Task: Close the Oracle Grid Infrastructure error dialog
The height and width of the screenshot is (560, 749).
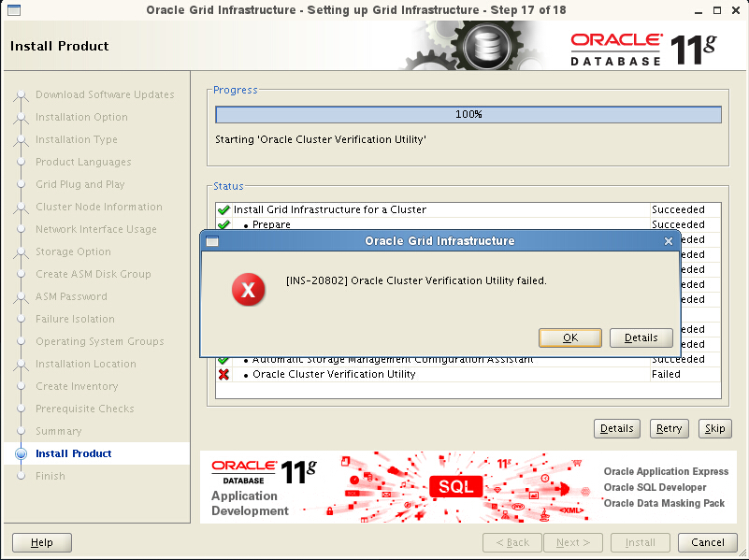Action: (669, 241)
